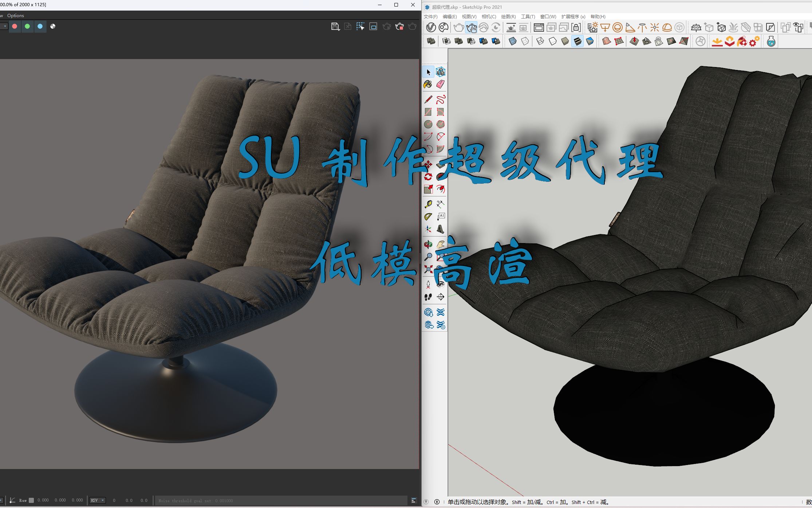
Task: Show the V-Ray Frame Buffer window icon
Action: pyautogui.click(x=539, y=27)
